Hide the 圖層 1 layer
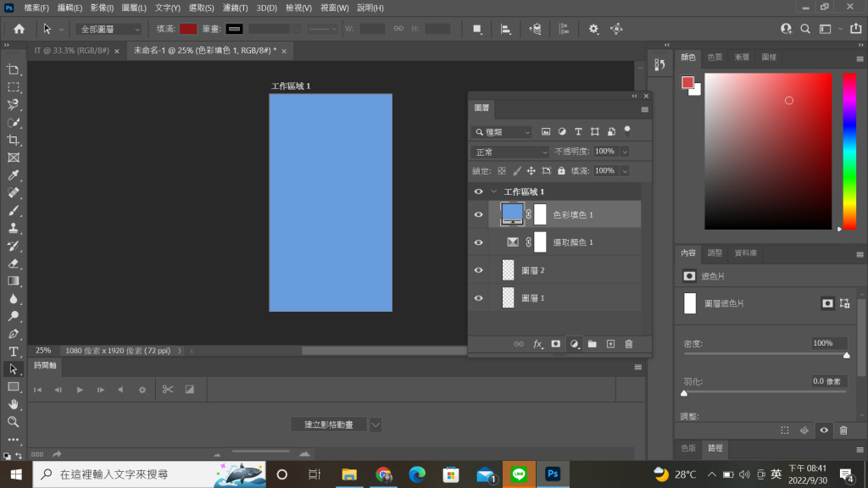The height and width of the screenshot is (488, 868). click(x=478, y=297)
